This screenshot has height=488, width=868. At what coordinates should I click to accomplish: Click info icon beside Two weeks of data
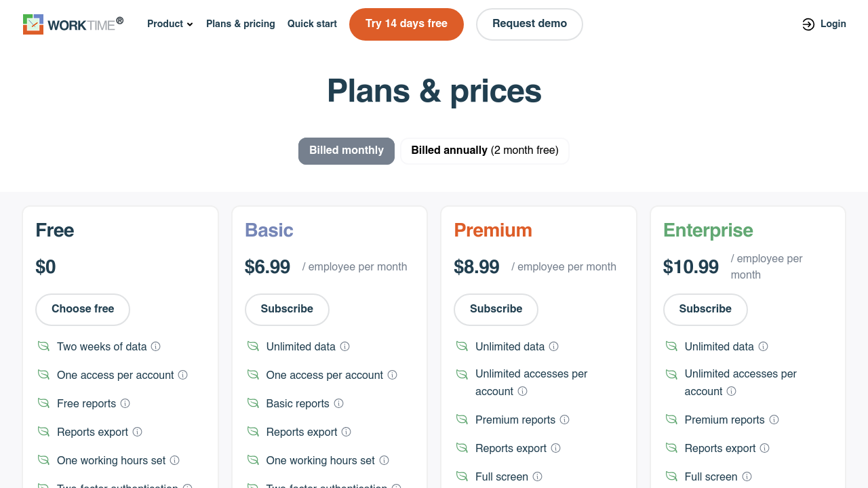156,346
